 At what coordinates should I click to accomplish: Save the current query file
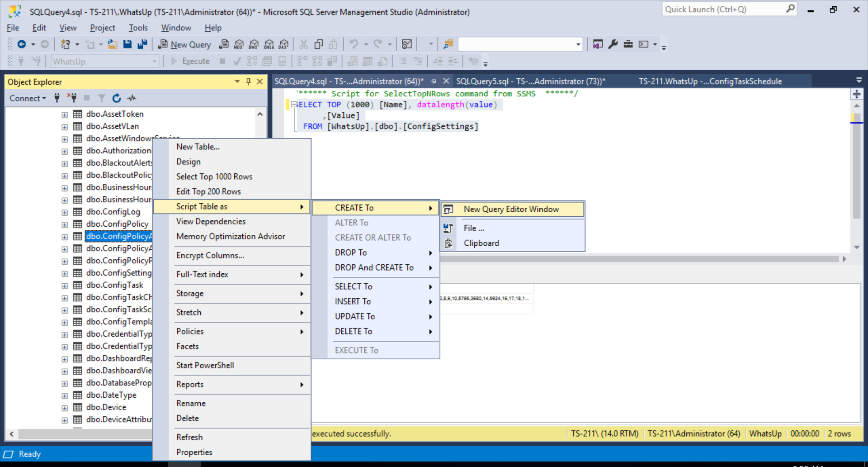point(127,44)
